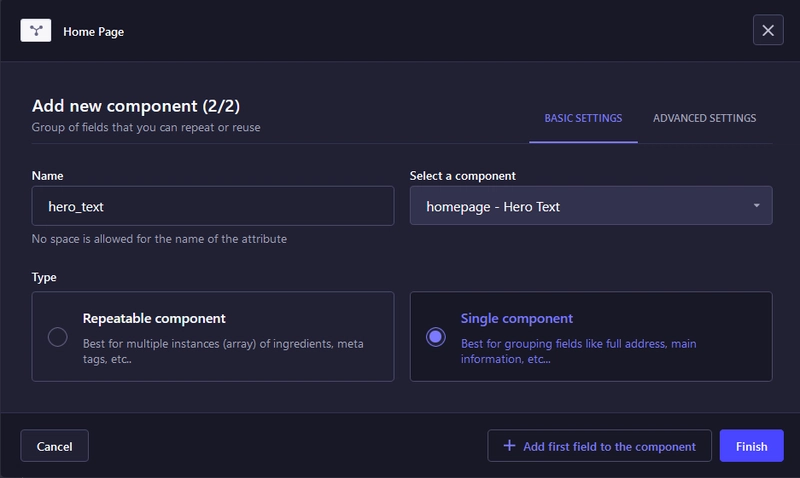This screenshot has height=478, width=800.
Task: Click the Add new component (2/2) heading
Action: coord(136,106)
